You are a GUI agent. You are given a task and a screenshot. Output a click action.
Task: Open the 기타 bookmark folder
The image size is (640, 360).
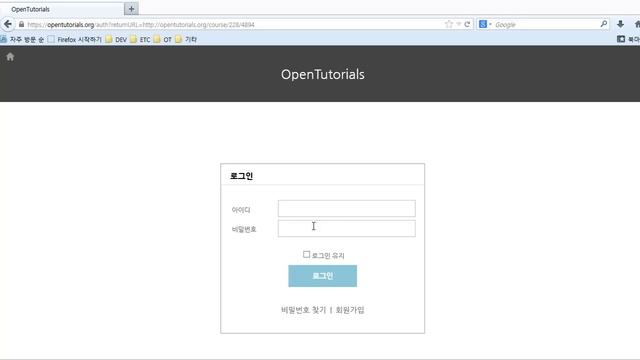(x=186, y=40)
